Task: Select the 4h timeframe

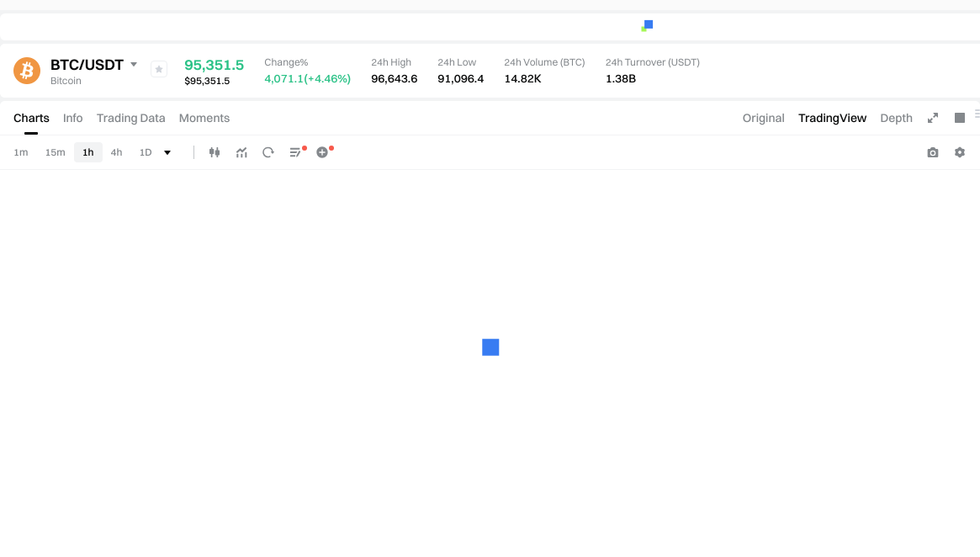Action: click(x=116, y=152)
